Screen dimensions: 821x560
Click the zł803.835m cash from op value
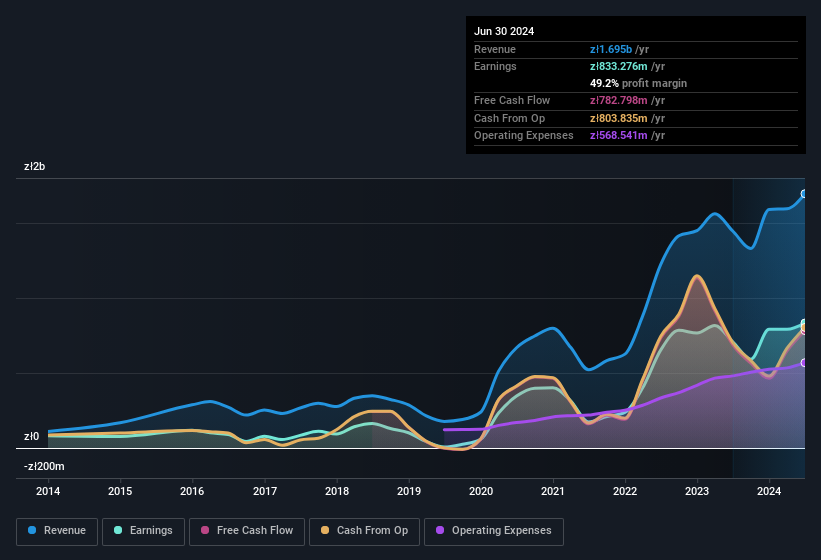click(618, 118)
